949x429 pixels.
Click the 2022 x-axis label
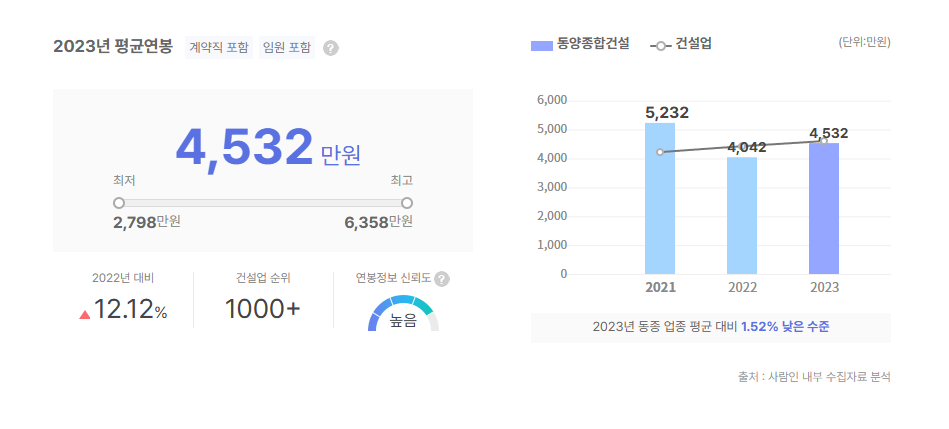[743, 287]
